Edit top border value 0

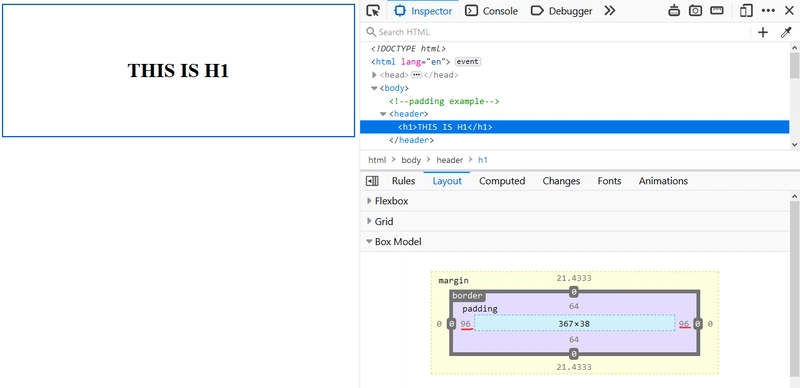(x=574, y=292)
